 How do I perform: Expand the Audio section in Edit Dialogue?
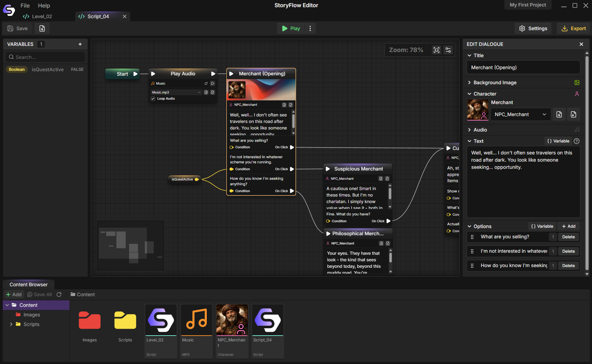(x=469, y=129)
